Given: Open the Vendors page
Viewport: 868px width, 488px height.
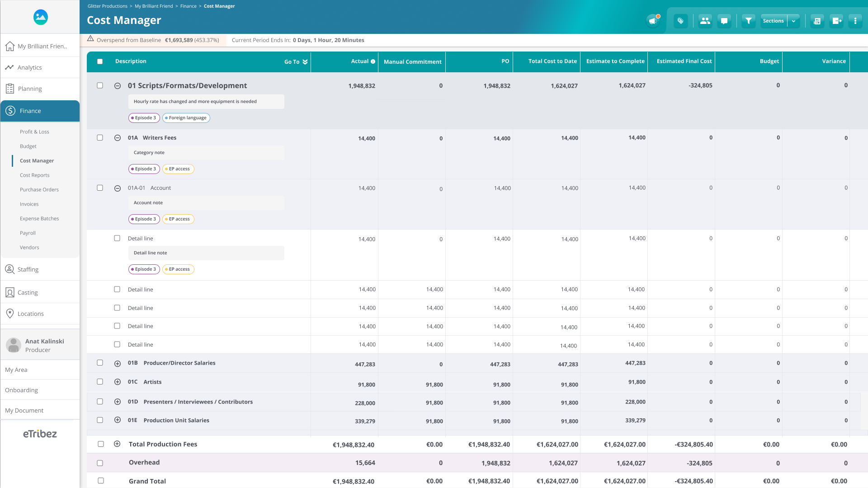Looking at the screenshot, I should tap(29, 248).
